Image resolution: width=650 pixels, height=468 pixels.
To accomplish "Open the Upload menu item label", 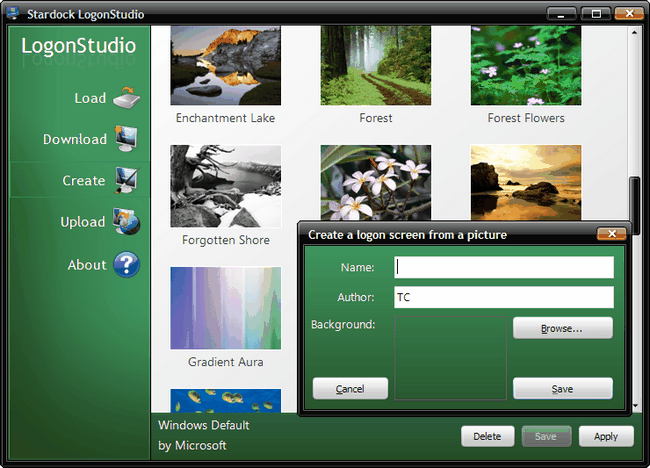I will coord(83,222).
